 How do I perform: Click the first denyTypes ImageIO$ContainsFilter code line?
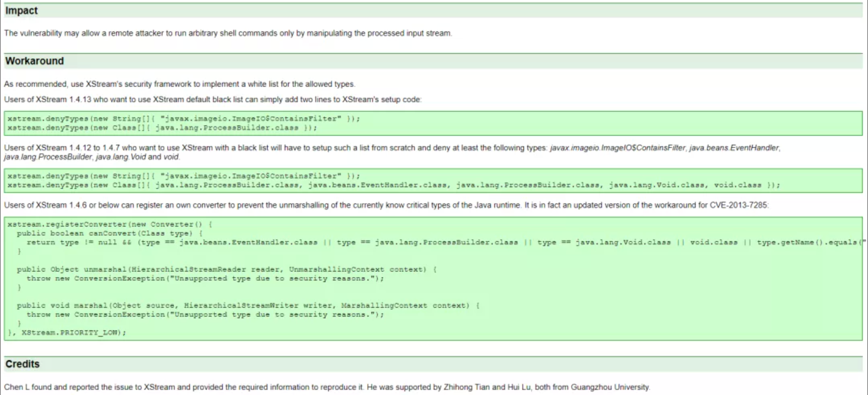pyautogui.click(x=184, y=119)
